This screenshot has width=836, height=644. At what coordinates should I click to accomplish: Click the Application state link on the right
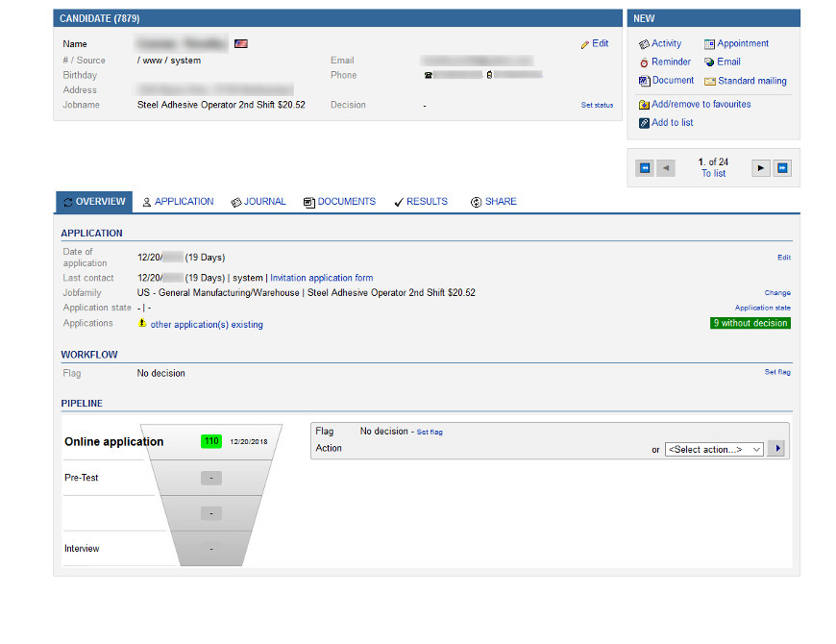click(x=762, y=308)
